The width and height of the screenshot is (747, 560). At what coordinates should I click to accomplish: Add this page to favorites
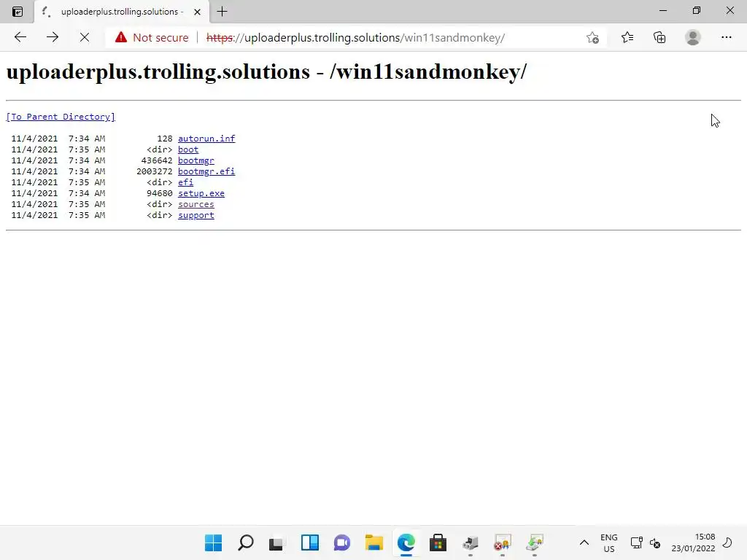[x=592, y=38]
